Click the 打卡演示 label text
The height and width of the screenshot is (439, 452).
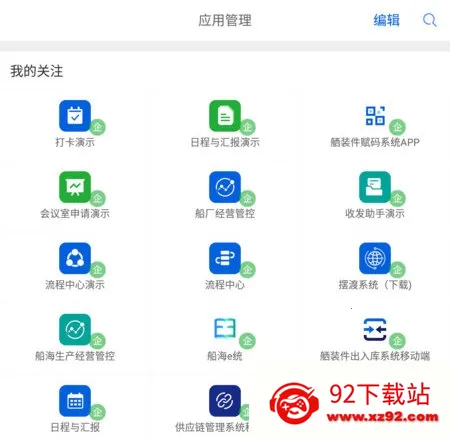click(x=75, y=142)
